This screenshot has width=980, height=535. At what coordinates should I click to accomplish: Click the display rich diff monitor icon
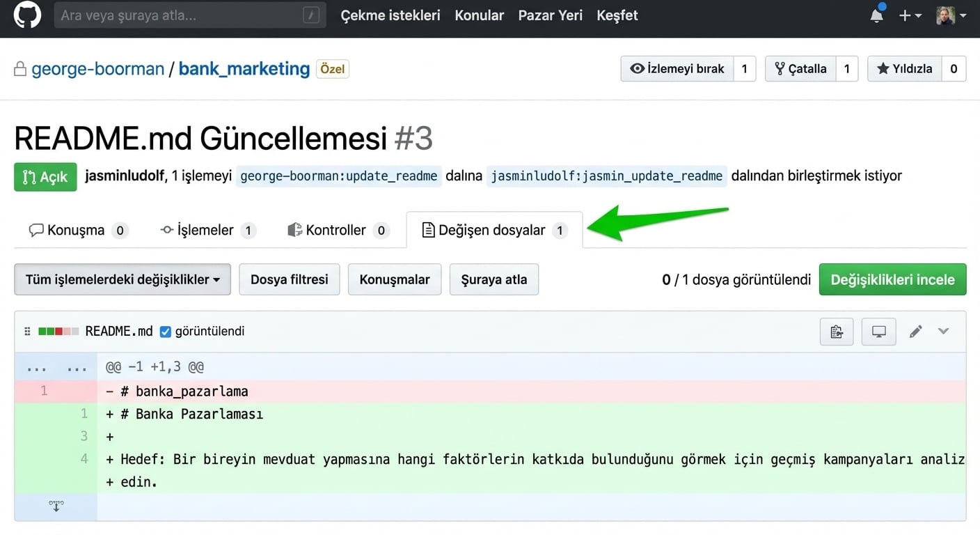(878, 332)
